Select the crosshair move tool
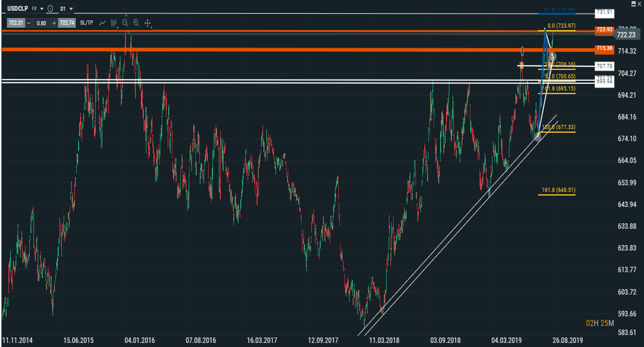 pyautogui.click(x=148, y=22)
